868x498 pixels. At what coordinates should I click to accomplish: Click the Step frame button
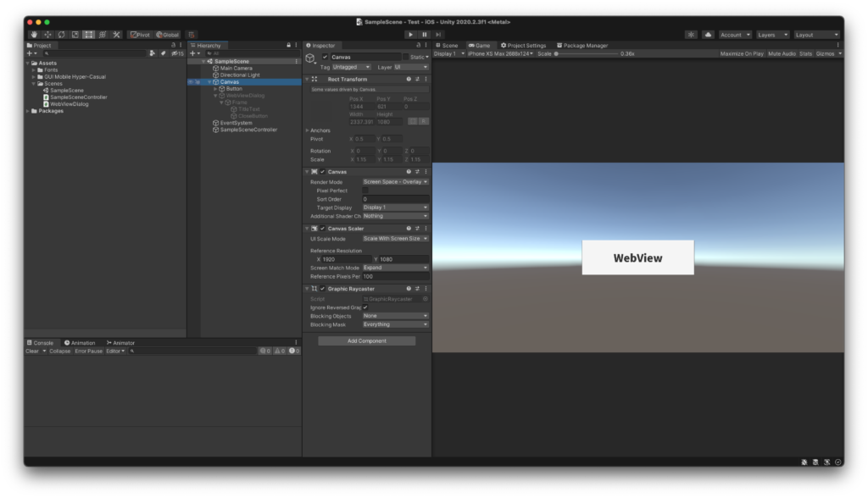click(x=438, y=35)
